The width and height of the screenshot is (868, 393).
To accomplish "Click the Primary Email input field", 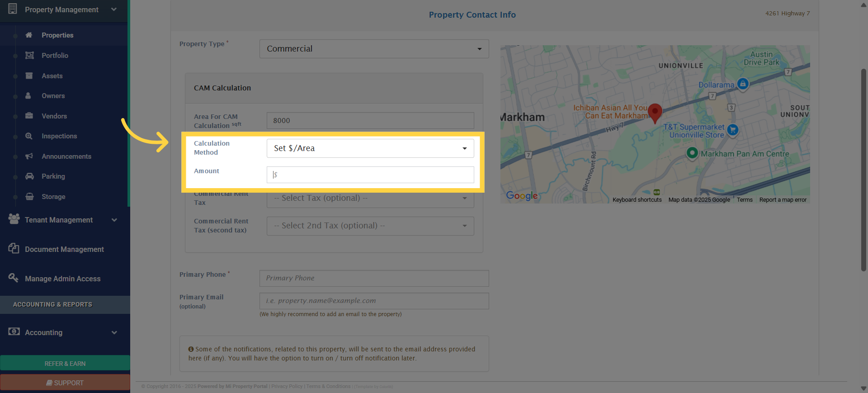I will click(374, 301).
